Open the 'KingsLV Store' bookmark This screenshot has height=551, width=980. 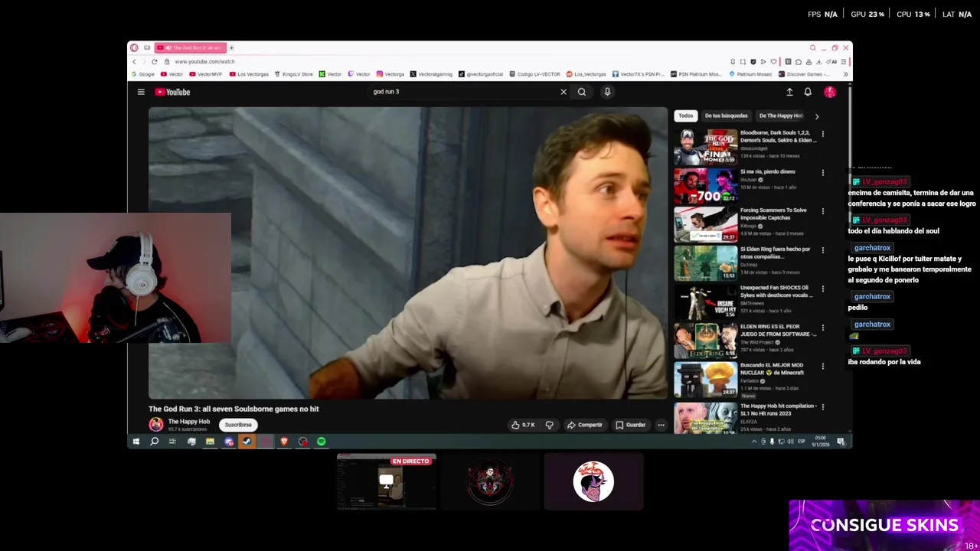click(293, 74)
